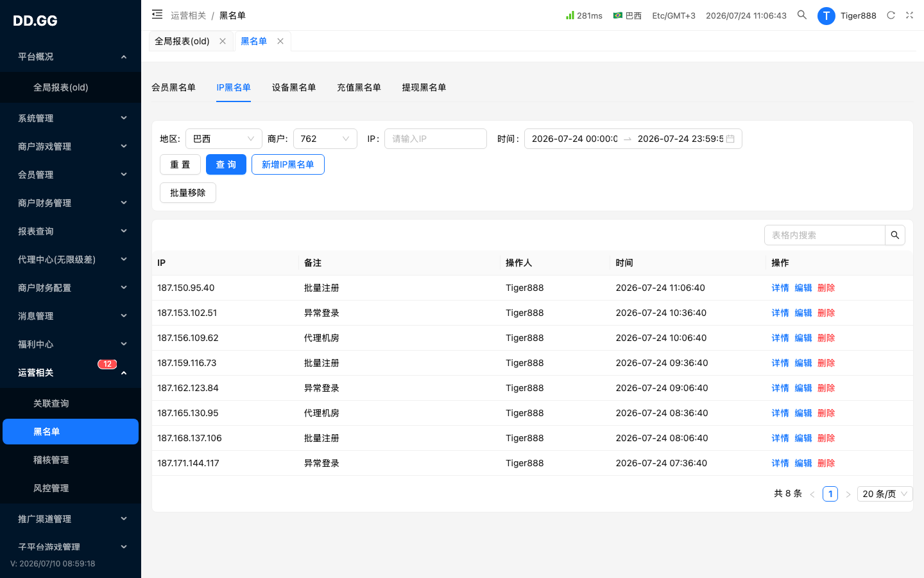Expand the 会员管理 sidebar section
This screenshot has width=924, height=578.
[71, 175]
